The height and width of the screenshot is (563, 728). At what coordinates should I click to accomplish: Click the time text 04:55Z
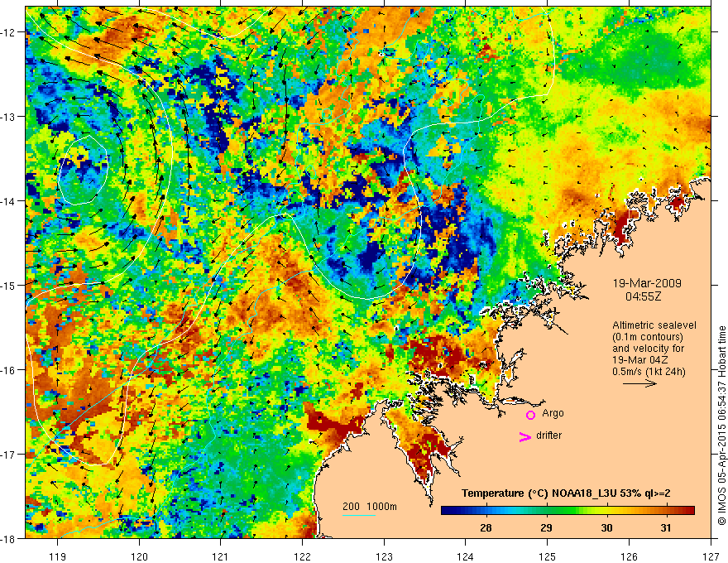643,296
